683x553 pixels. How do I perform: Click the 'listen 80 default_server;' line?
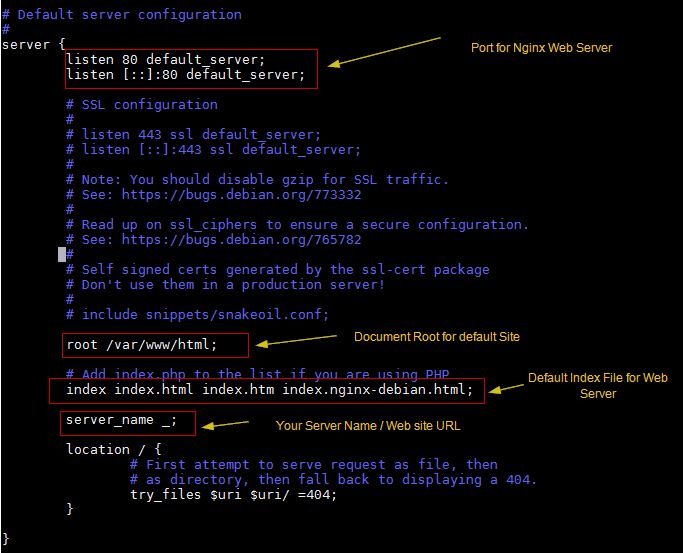165,60
